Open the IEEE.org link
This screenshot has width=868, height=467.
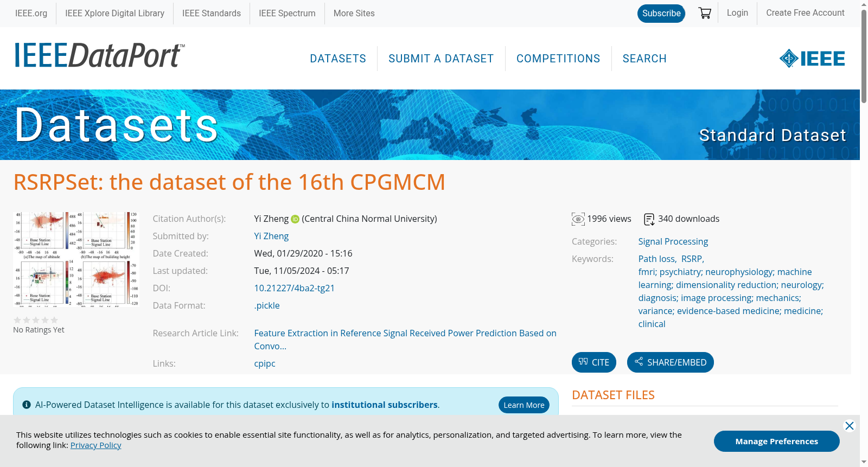click(31, 13)
